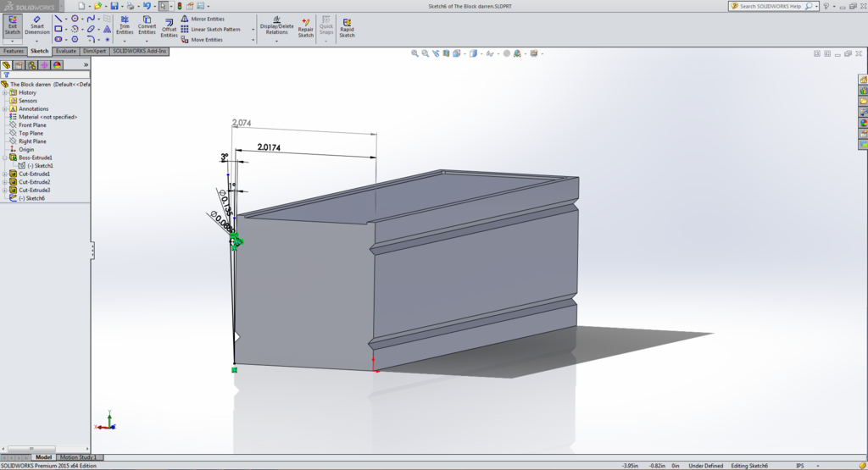Click the Zoom to Area icon
The image size is (868, 470).
coord(426,53)
